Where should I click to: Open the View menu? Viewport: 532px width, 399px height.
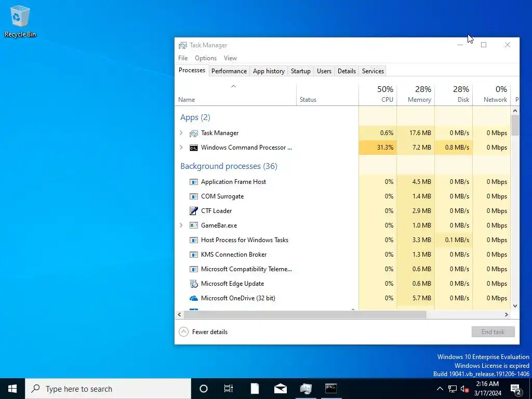tap(230, 58)
